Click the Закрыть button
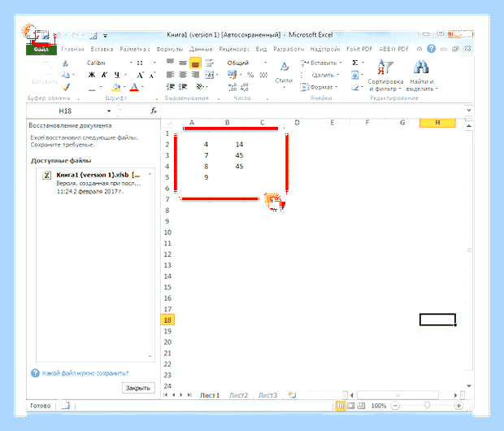The height and width of the screenshot is (431, 504). pyautogui.click(x=138, y=388)
